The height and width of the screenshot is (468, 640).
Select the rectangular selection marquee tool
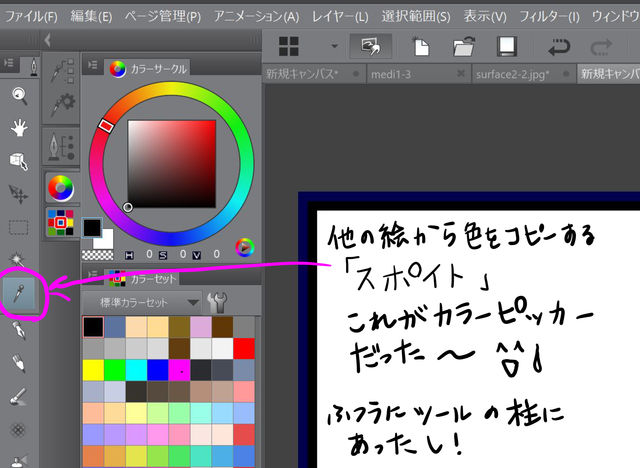19,227
